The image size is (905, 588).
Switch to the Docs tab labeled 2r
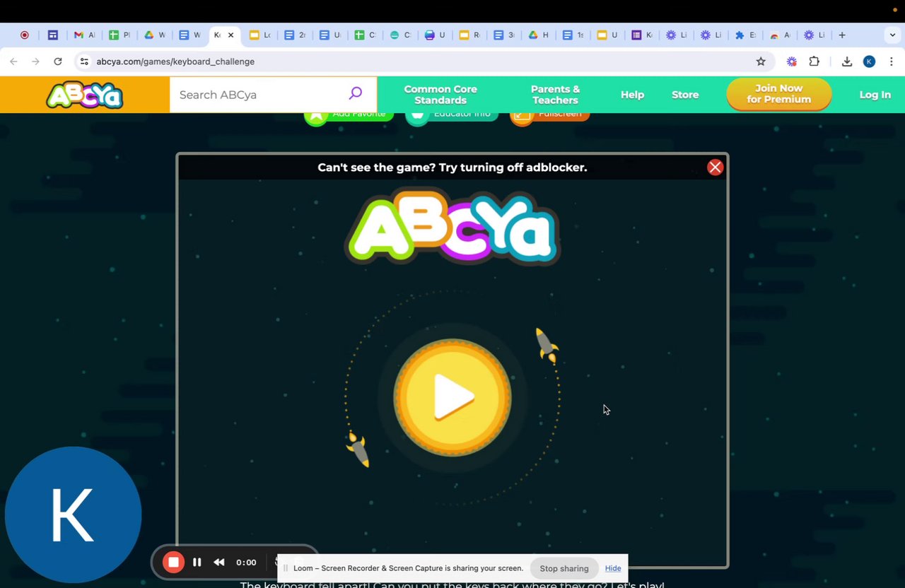point(296,35)
